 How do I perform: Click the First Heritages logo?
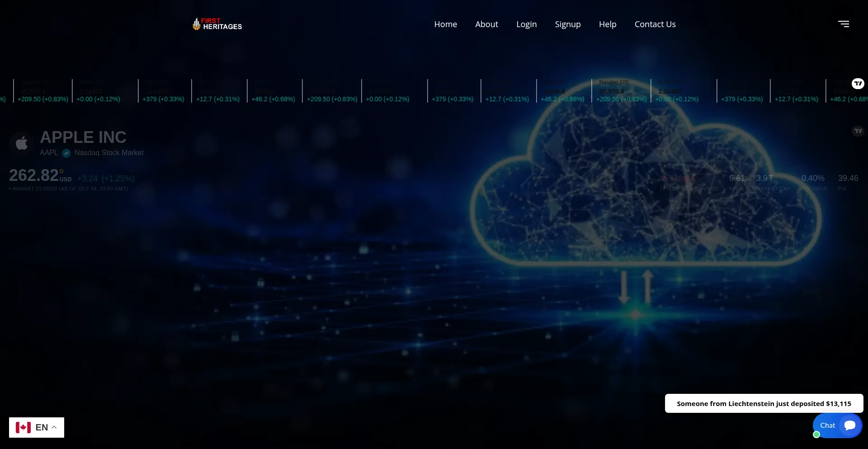[217, 24]
